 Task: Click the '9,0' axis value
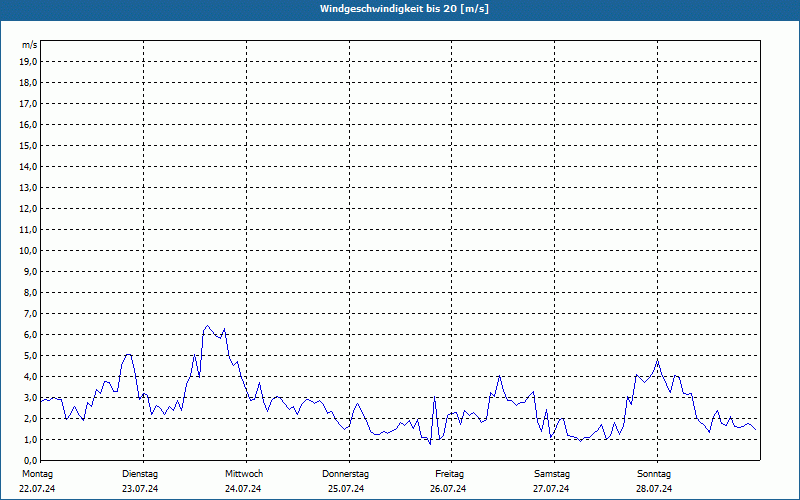31,271
